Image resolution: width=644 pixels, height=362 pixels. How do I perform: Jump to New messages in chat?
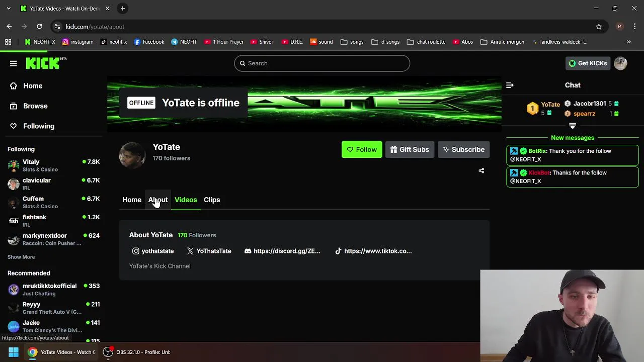coord(573,138)
